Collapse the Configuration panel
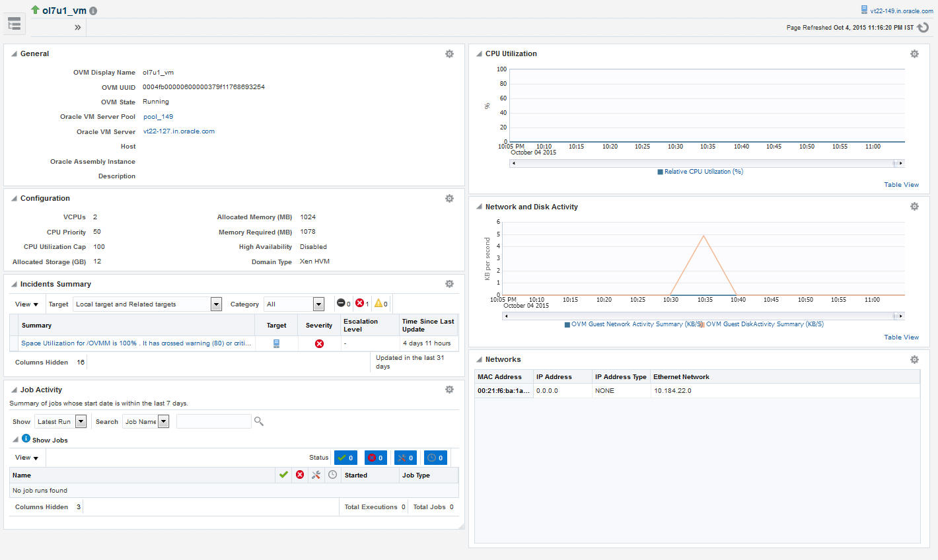The height and width of the screenshot is (560, 938). pos(15,199)
